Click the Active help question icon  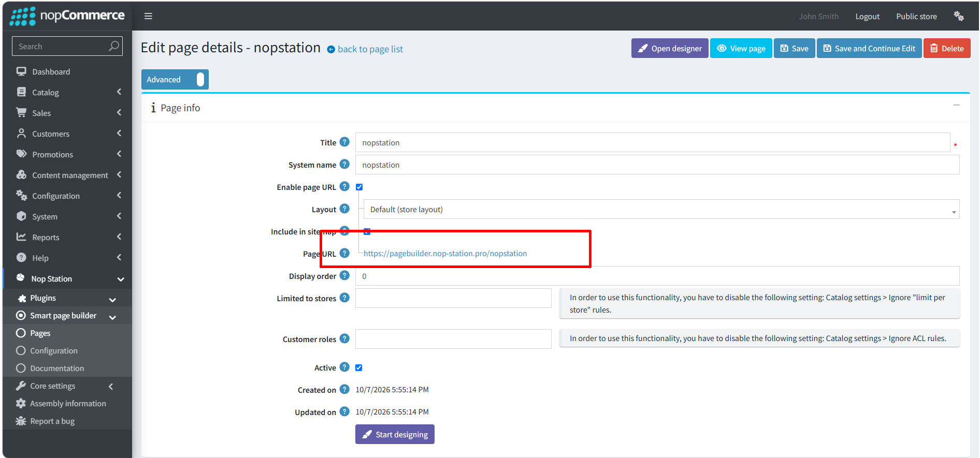(344, 367)
